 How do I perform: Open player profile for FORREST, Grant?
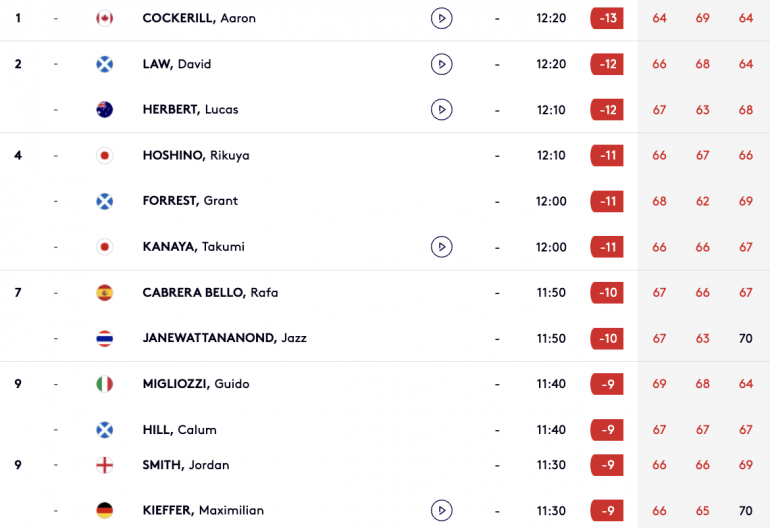tap(190, 201)
